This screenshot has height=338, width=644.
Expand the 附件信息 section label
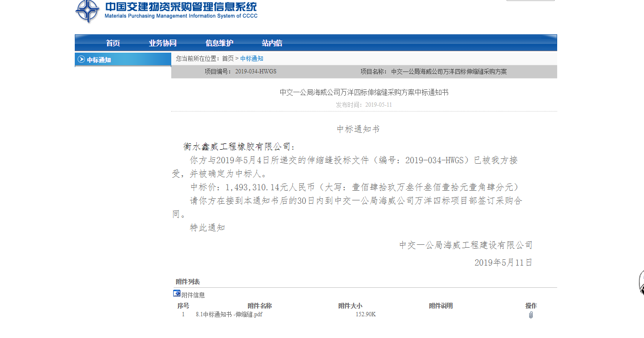(193, 295)
